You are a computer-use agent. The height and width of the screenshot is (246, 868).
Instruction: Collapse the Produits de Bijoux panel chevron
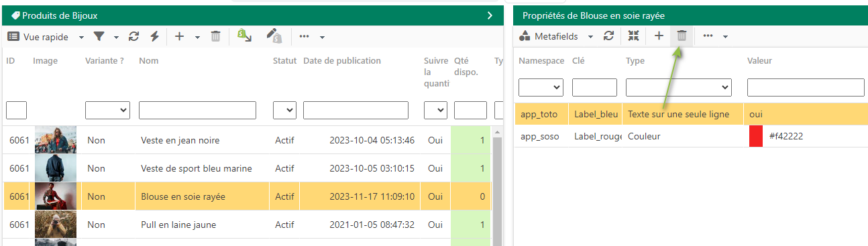pos(490,15)
